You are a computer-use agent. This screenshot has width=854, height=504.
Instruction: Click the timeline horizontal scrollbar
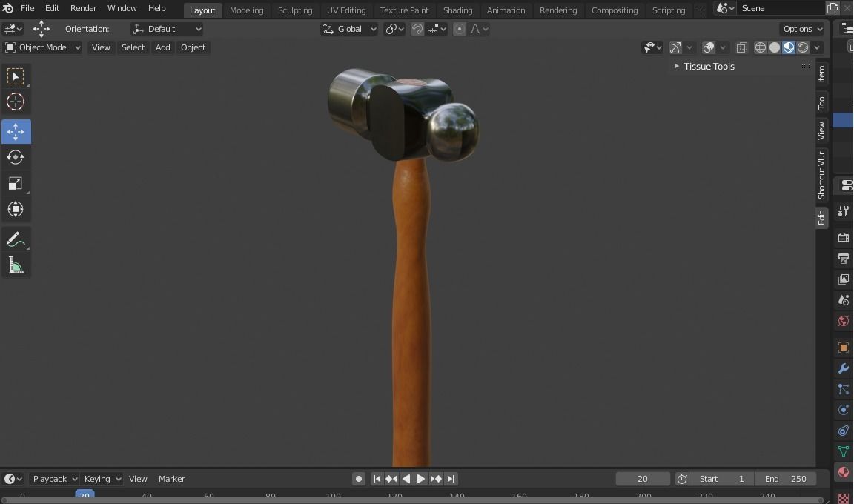412,500
